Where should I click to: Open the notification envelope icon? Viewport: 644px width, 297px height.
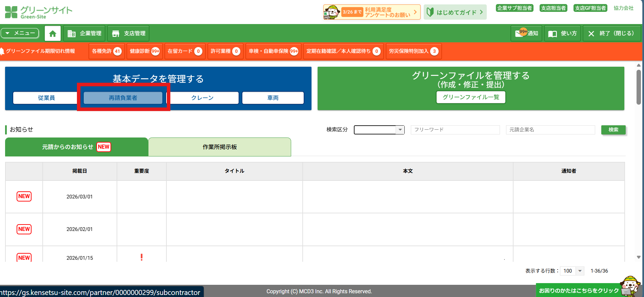pyautogui.click(x=519, y=33)
